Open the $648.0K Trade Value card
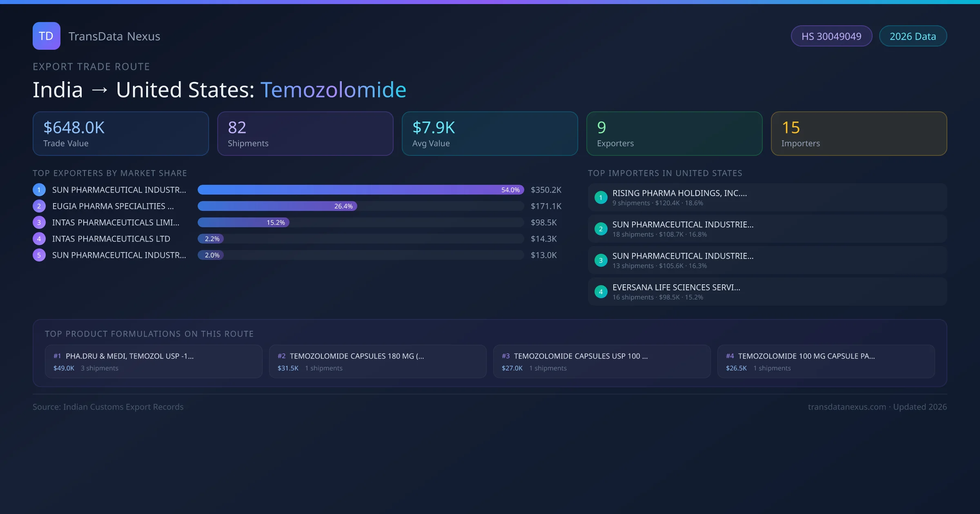Viewport: 980px width, 514px height. coord(120,133)
